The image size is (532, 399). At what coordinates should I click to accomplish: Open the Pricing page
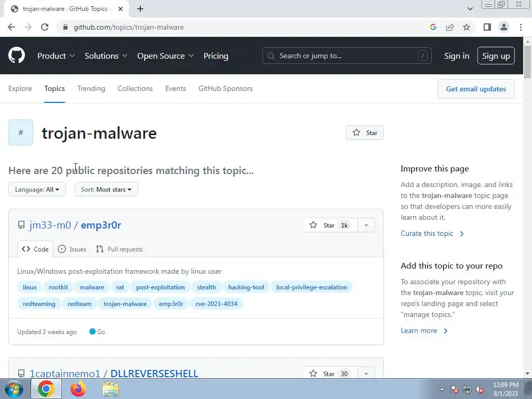[x=216, y=56]
